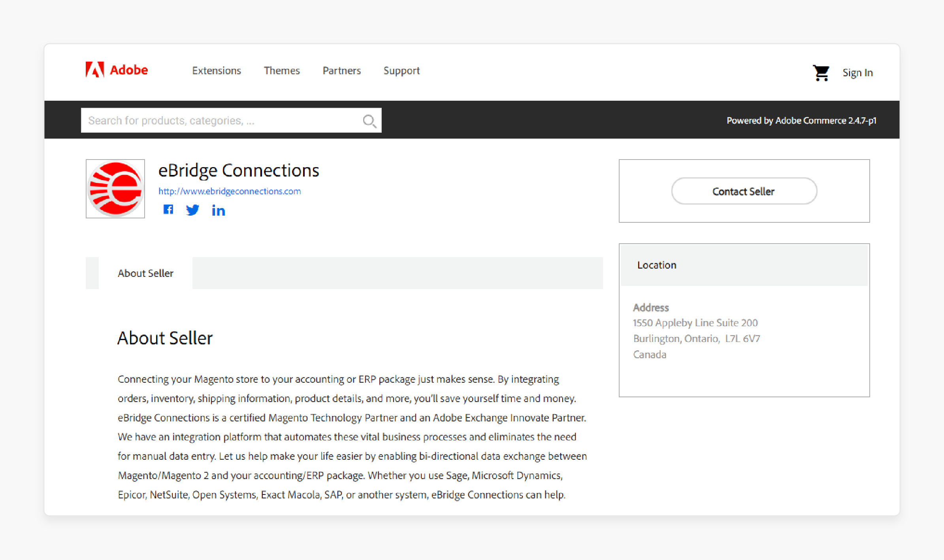Select the About Seller tab

tap(145, 273)
